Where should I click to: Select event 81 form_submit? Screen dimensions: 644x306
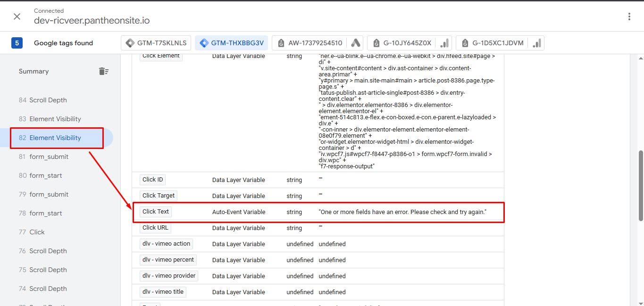pyautogui.click(x=44, y=157)
